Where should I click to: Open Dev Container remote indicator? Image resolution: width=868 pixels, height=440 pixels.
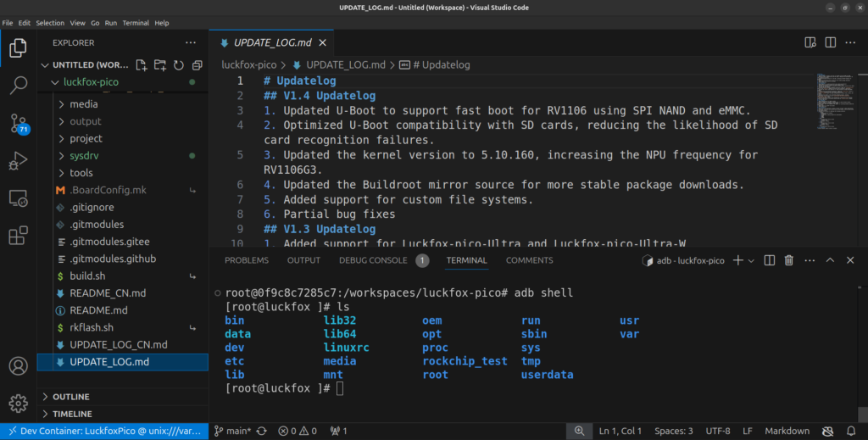(104, 432)
